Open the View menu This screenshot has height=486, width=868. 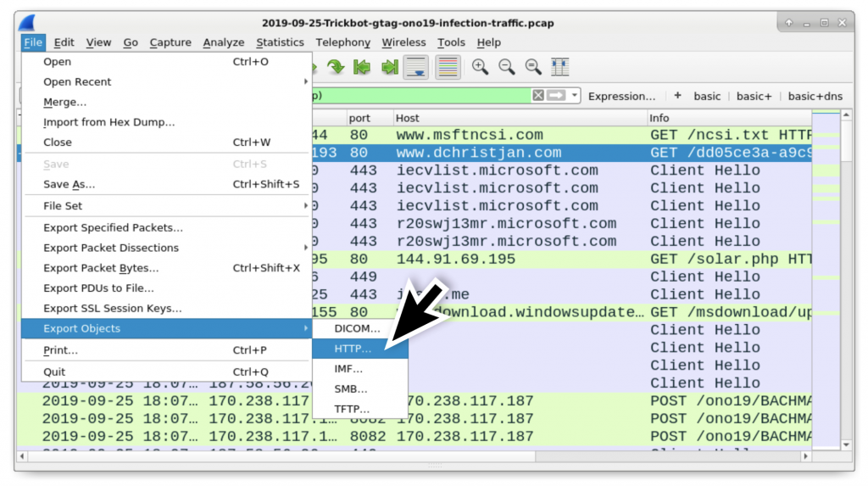98,42
